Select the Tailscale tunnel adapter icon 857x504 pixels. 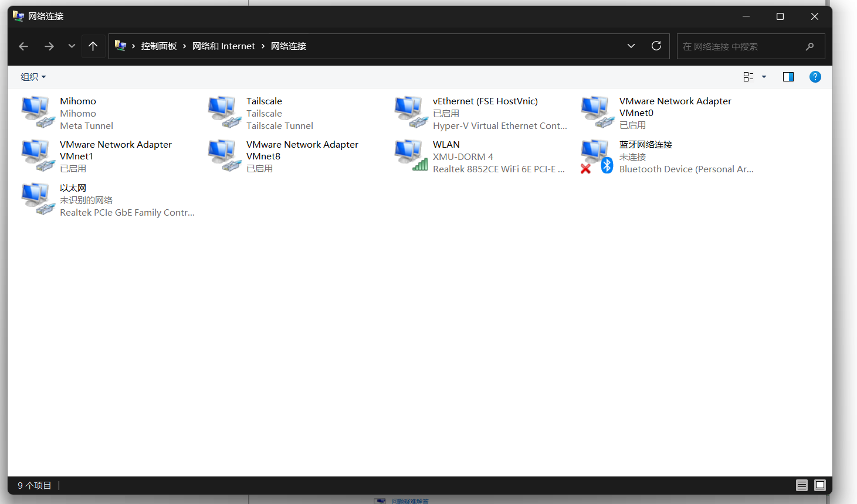coord(224,112)
